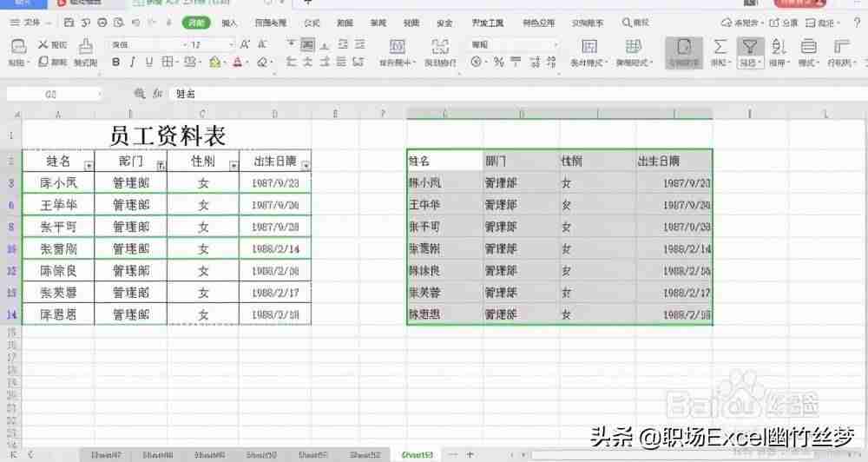
Task: Open the number format combo box
Action: [514, 44]
